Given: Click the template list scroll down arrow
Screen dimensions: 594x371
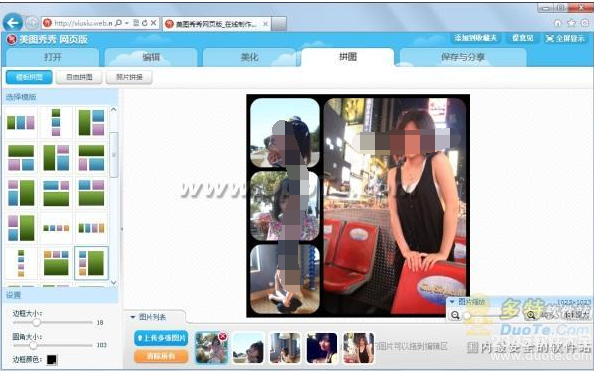Looking at the screenshot, I should pyautogui.click(x=113, y=283).
